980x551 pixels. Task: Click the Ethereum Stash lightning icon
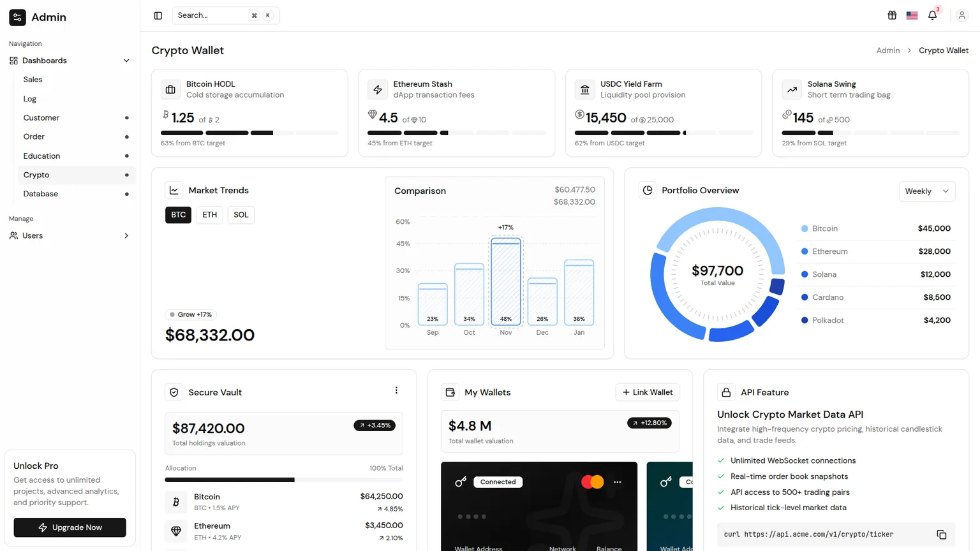pyautogui.click(x=378, y=89)
